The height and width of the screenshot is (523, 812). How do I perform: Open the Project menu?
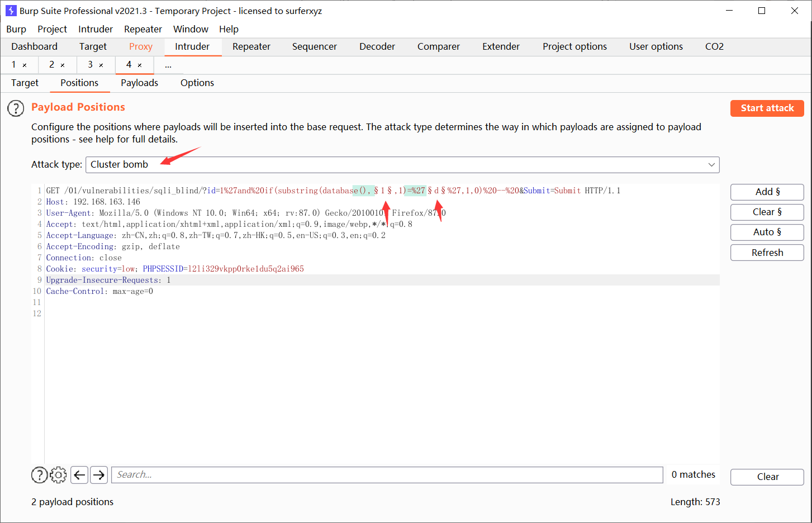tap(52, 29)
